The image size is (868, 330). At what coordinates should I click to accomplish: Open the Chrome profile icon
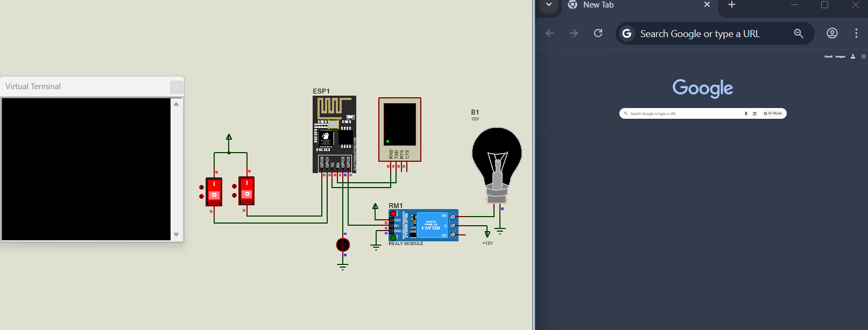click(832, 33)
